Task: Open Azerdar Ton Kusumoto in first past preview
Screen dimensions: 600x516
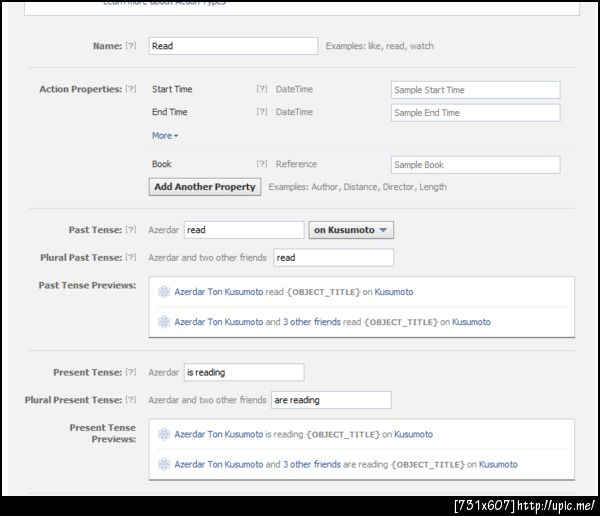Action: point(218,292)
